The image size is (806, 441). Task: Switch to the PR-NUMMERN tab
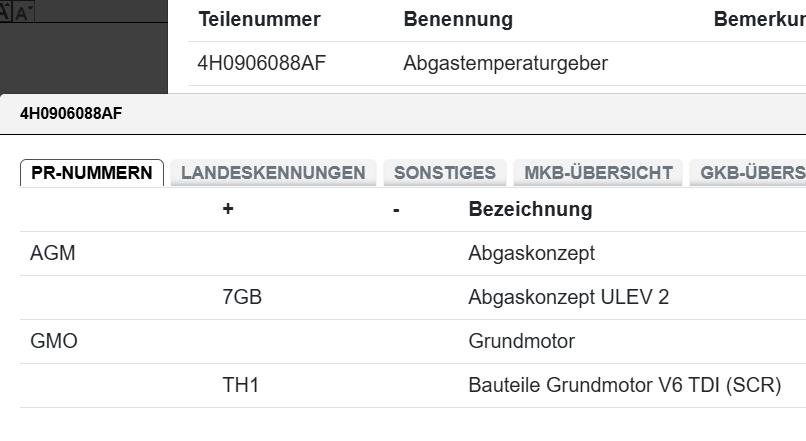pos(92,173)
